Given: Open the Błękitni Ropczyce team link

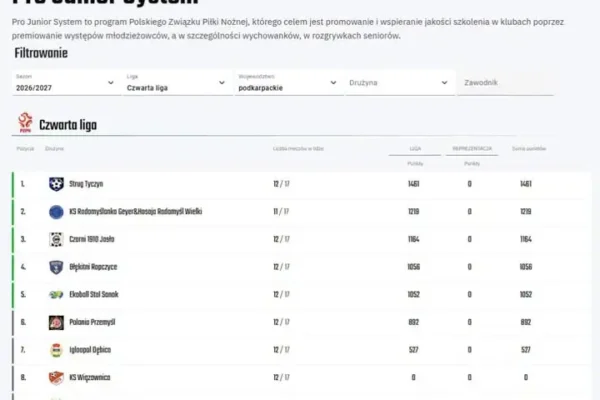Looking at the screenshot, I should [93, 267].
